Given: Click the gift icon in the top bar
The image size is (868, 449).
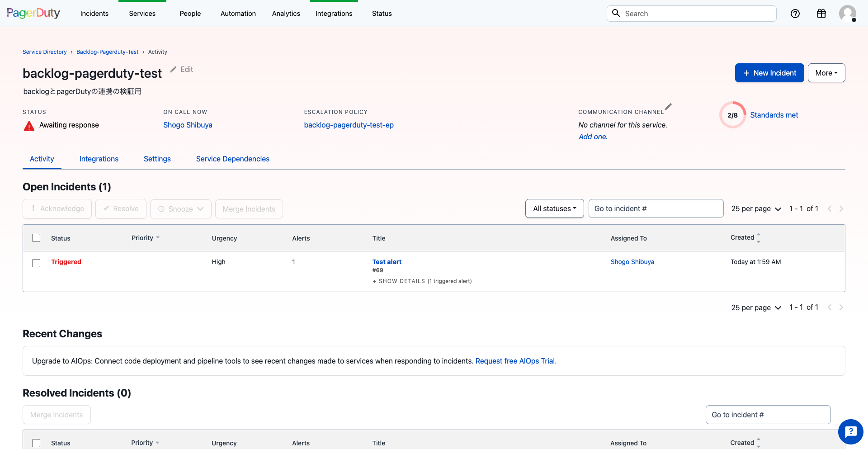Looking at the screenshot, I should [x=821, y=14].
